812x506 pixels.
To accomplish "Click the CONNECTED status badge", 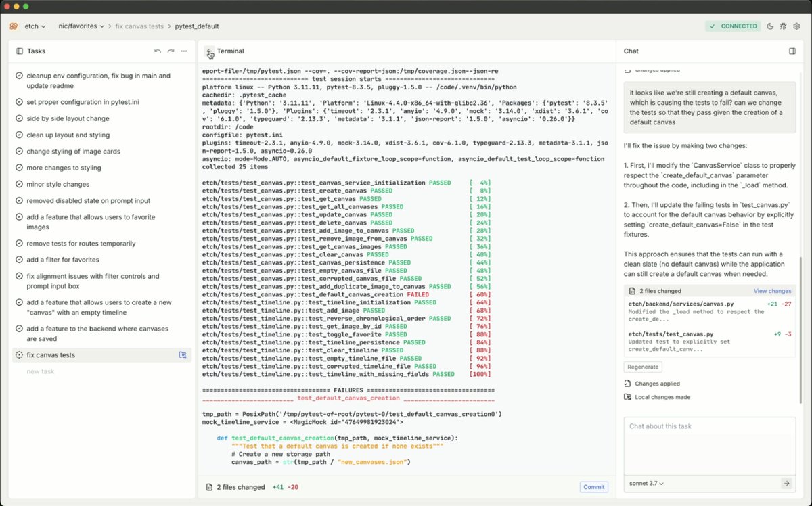I will tap(733, 26).
